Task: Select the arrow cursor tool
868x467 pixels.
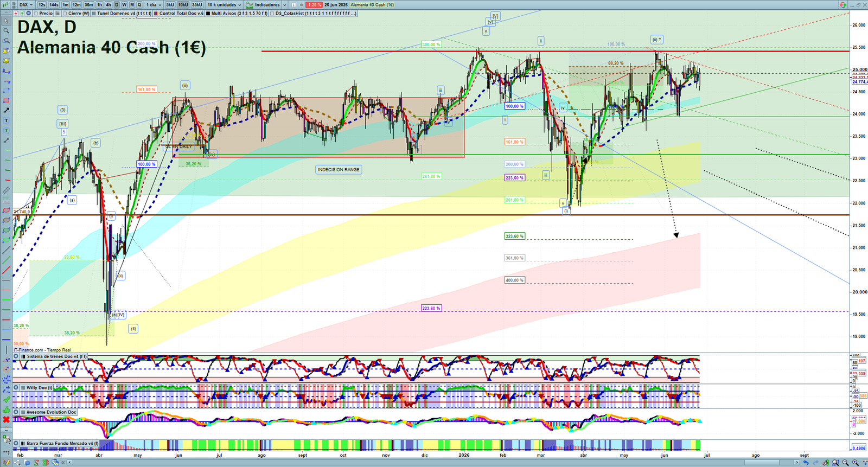Action: pyautogui.click(x=6, y=21)
